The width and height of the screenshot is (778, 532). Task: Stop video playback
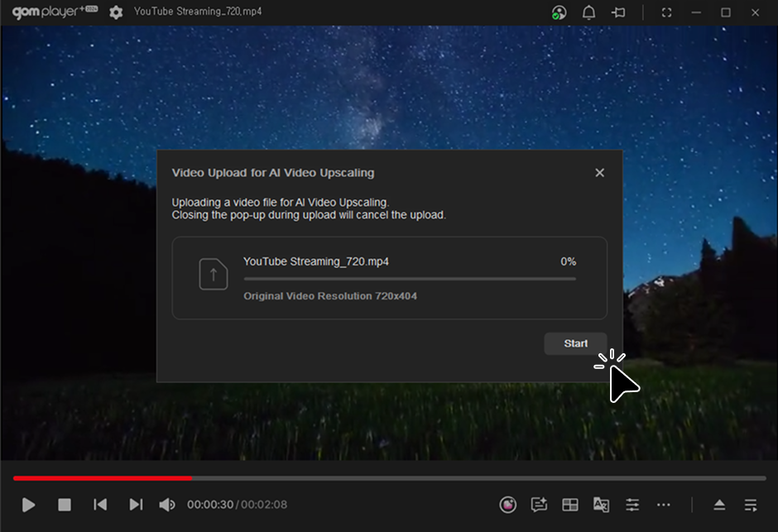point(65,504)
